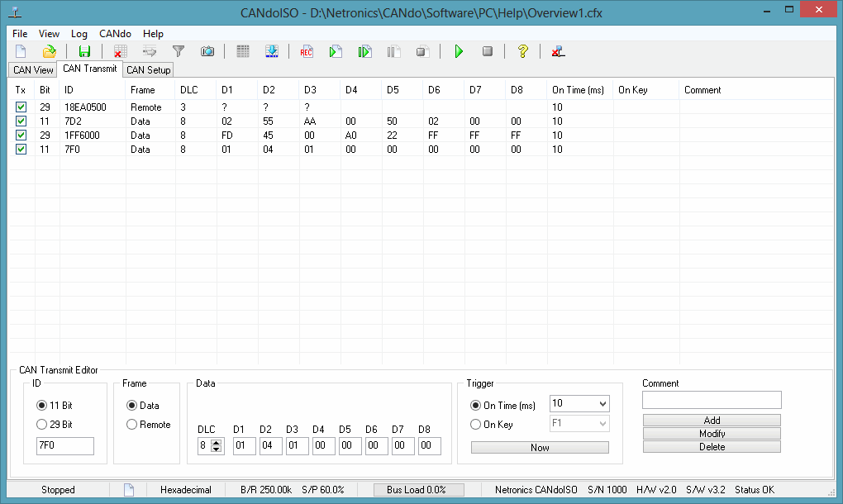The height and width of the screenshot is (504, 843).
Task: Click the New file toolbar icon
Action: (x=21, y=51)
